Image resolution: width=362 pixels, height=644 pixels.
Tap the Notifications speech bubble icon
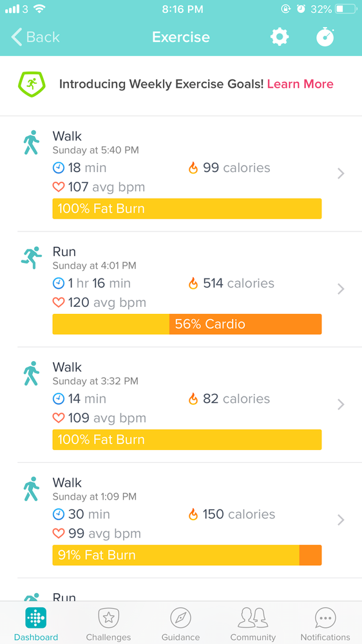325,618
